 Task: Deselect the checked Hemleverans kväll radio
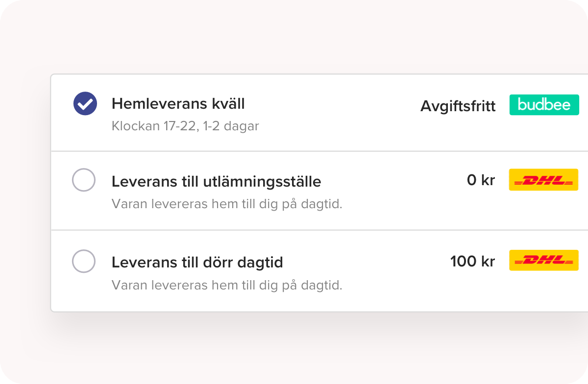point(85,104)
